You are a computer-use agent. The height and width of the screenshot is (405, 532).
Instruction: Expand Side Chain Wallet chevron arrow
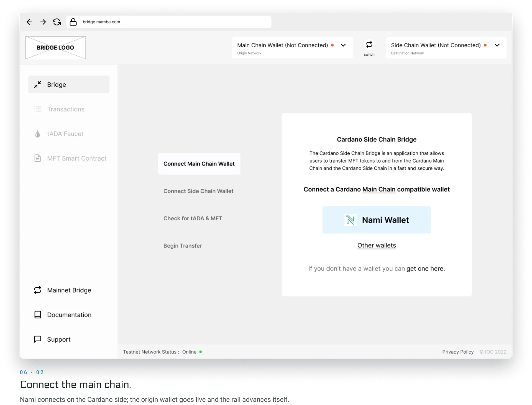point(497,45)
